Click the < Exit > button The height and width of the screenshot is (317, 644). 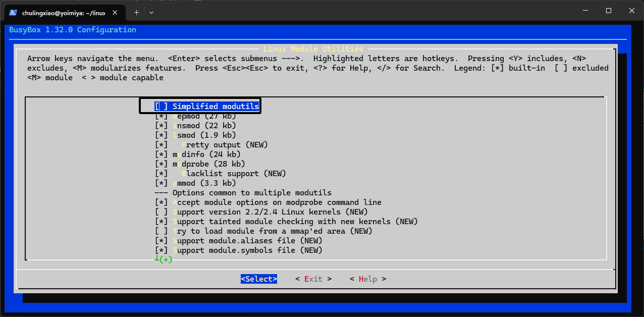click(x=313, y=279)
